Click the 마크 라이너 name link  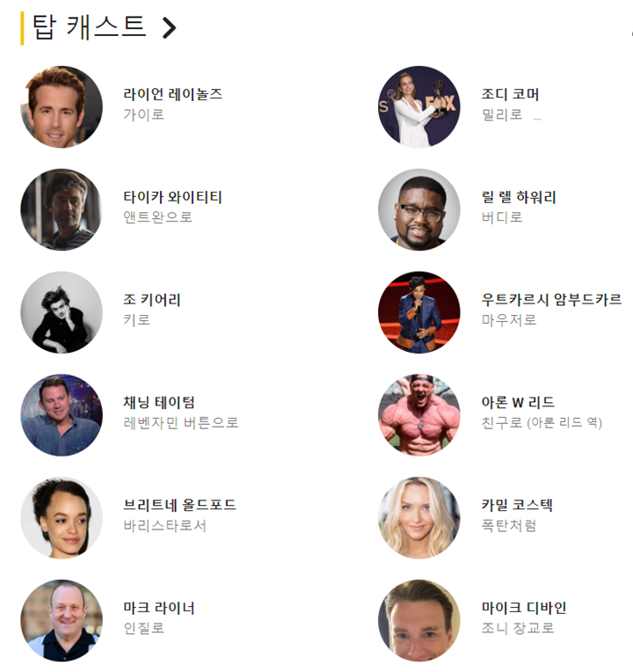(159, 608)
